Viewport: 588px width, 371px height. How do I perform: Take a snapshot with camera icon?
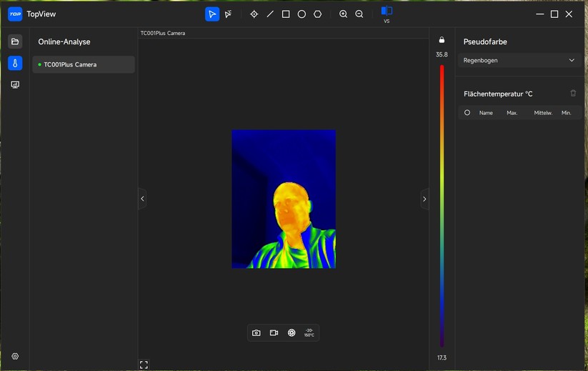point(256,332)
